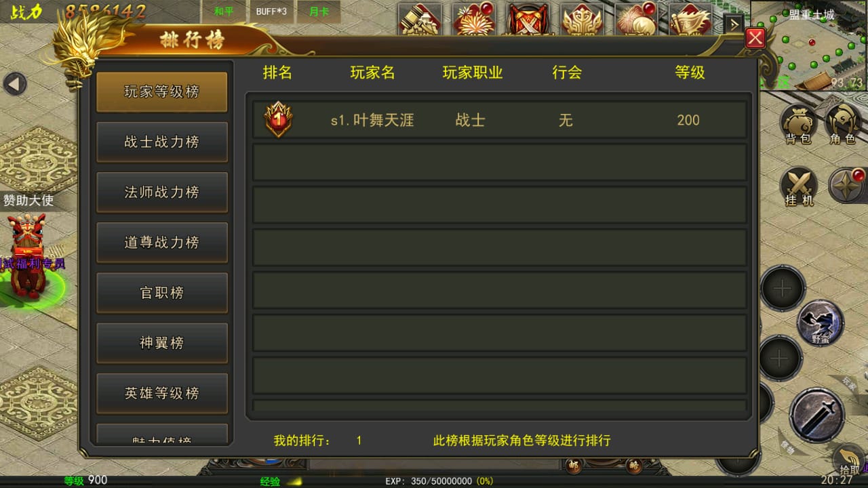Switch to the 法师战力榜 tab
Image resolution: width=868 pixels, height=488 pixels.
162,192
